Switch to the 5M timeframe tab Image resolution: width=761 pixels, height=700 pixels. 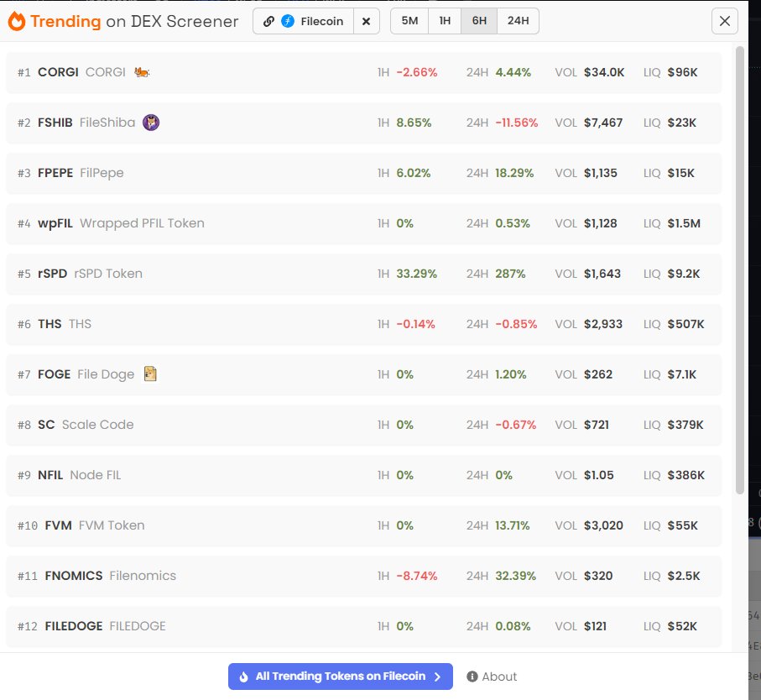(x=409, y=21)
